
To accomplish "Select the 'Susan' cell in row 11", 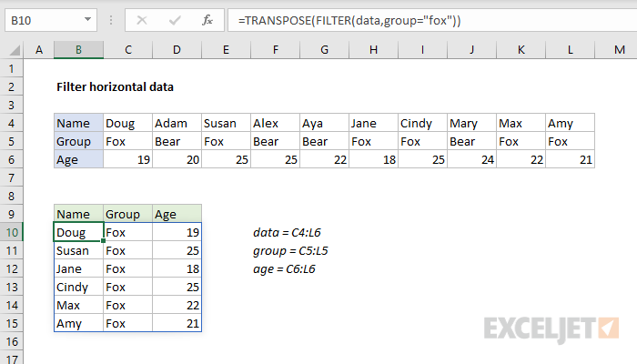I will pos(79,250).
